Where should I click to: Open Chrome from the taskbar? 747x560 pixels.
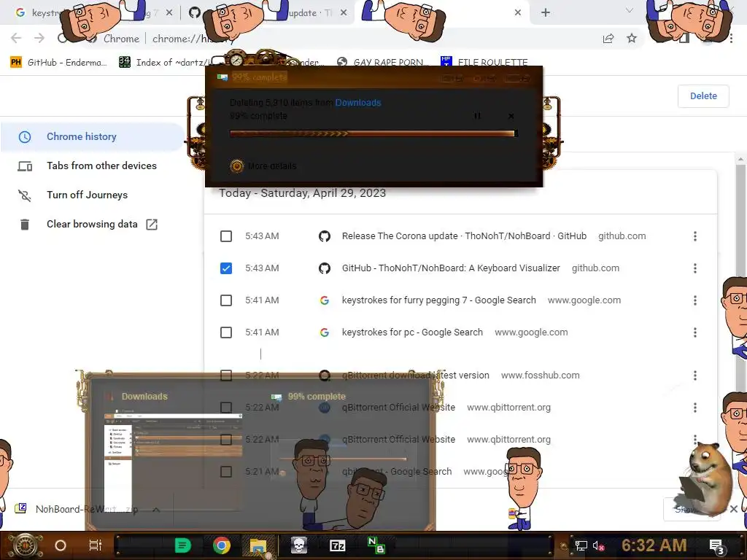pos(222,545)
